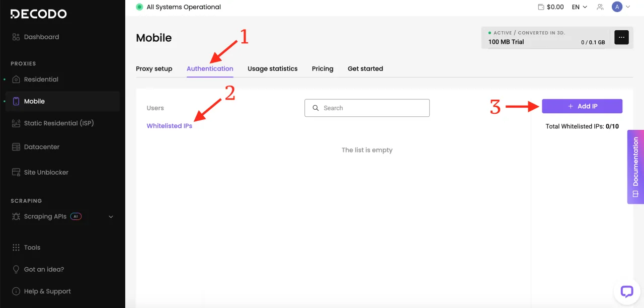Open Tools from the sidebar
This screenshot has width=644, height=308.
pyautogui.click(x=32, y=248)
